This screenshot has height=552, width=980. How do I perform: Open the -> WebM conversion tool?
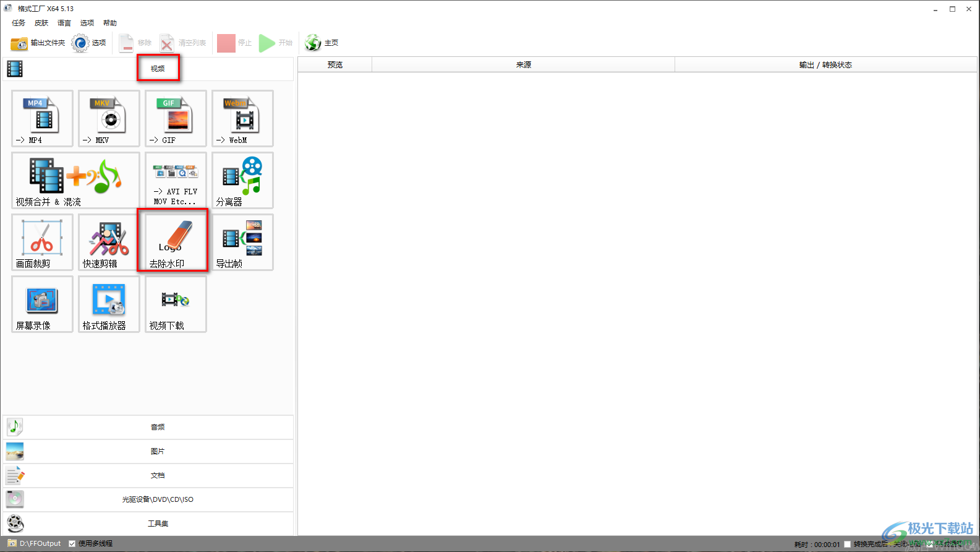[x=242, y=118]
